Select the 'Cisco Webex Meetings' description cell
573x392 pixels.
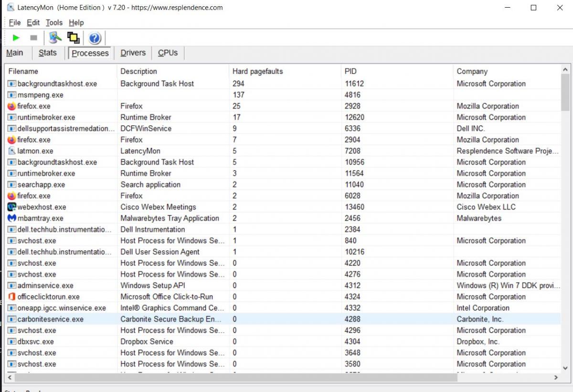[158, 207]
